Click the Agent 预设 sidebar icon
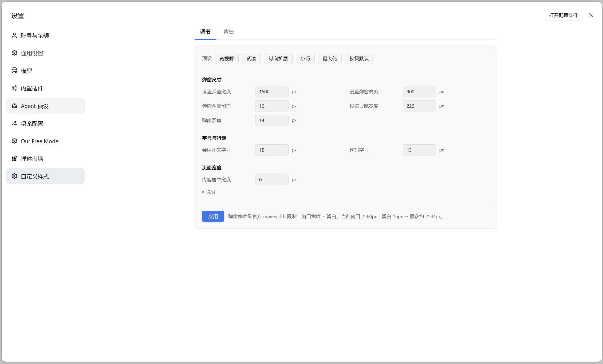The height and width of the screenshot is (364, 603). pos(14,106)
